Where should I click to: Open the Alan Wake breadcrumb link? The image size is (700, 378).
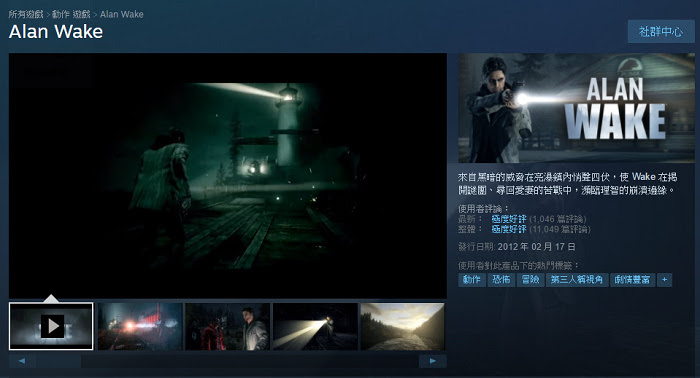point(122,14)
